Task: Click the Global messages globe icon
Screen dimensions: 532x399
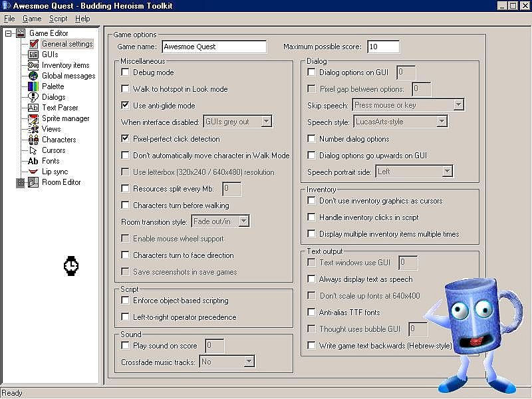Action: click(33, 76)
